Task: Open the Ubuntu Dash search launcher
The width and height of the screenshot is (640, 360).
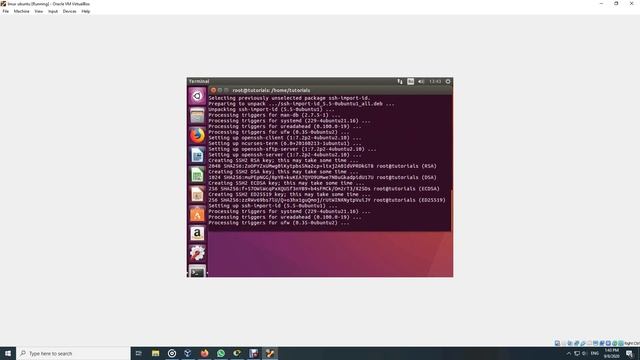Action: point(197,96)
